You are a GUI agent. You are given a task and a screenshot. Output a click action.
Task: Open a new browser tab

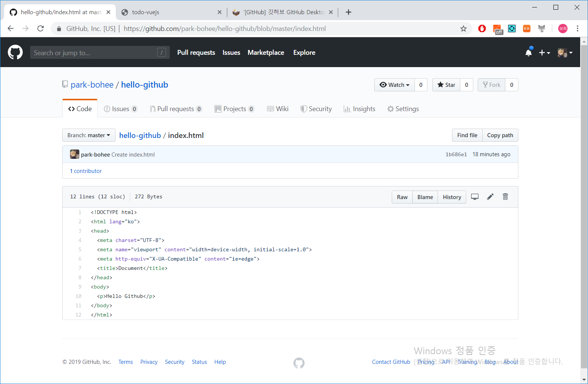click(349, 12)
